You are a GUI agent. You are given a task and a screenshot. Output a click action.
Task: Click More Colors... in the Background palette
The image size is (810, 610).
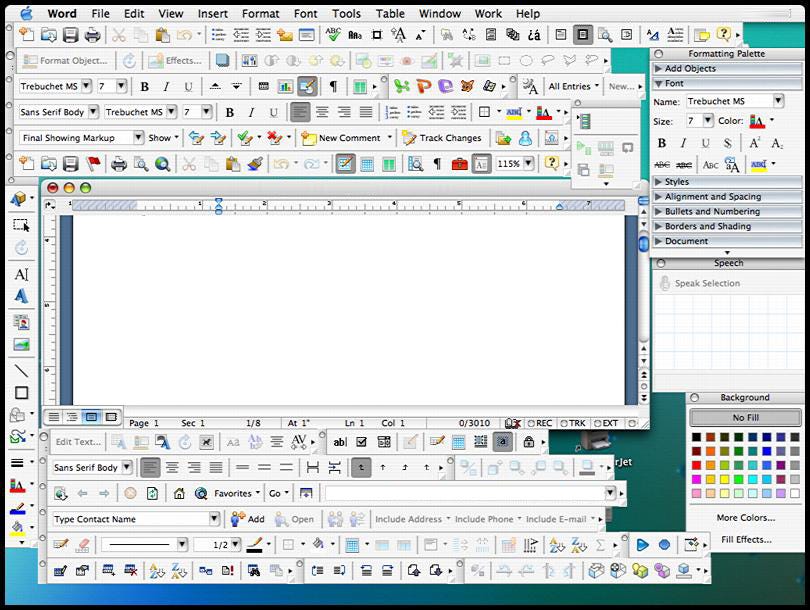click(745, 518)
